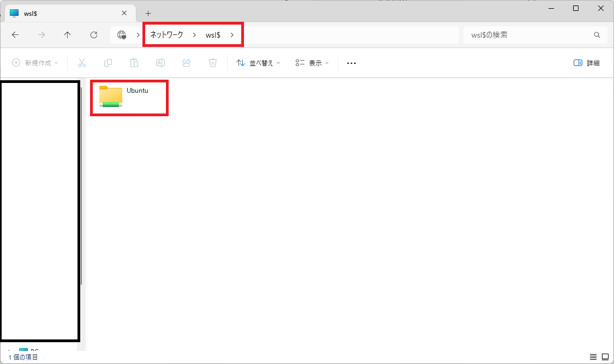
Task: Click the Up directory arrow
Action: [68, 35]
